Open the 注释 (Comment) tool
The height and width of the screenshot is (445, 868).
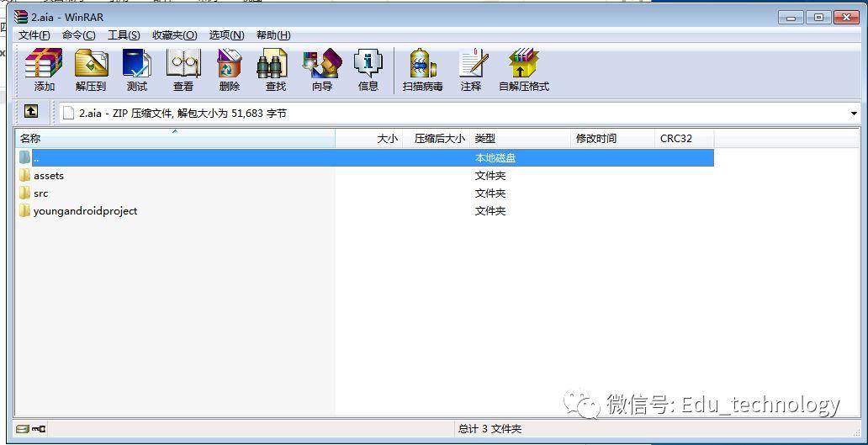click(x=471, y=69)
